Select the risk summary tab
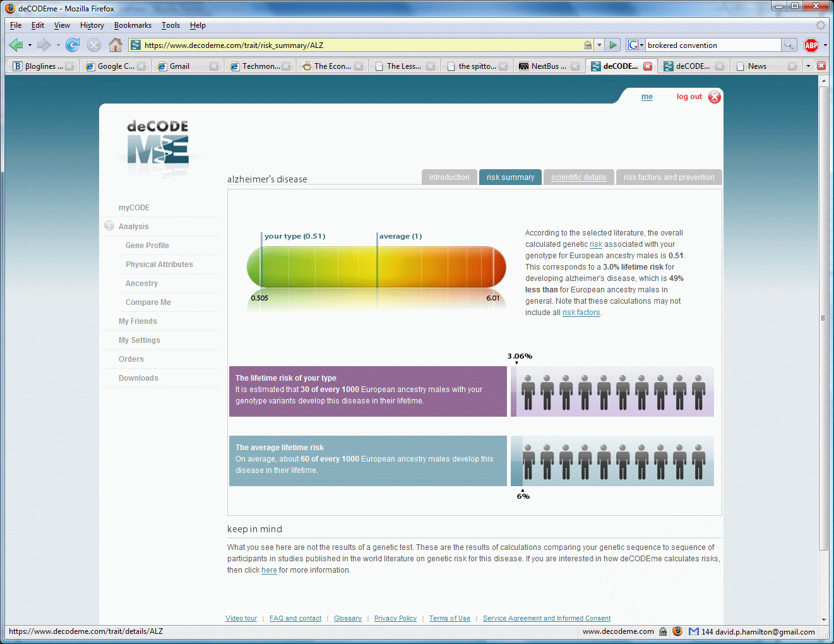Screen dimensions: 834x644 click(x=510, y=177)
